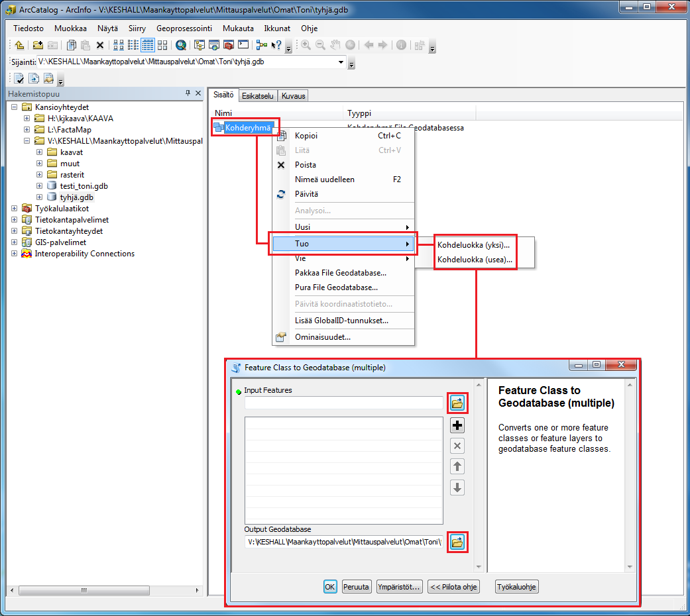Click the << Piilota ohje button
This screenshot has width=690, height=616.
tap(453, 587)
